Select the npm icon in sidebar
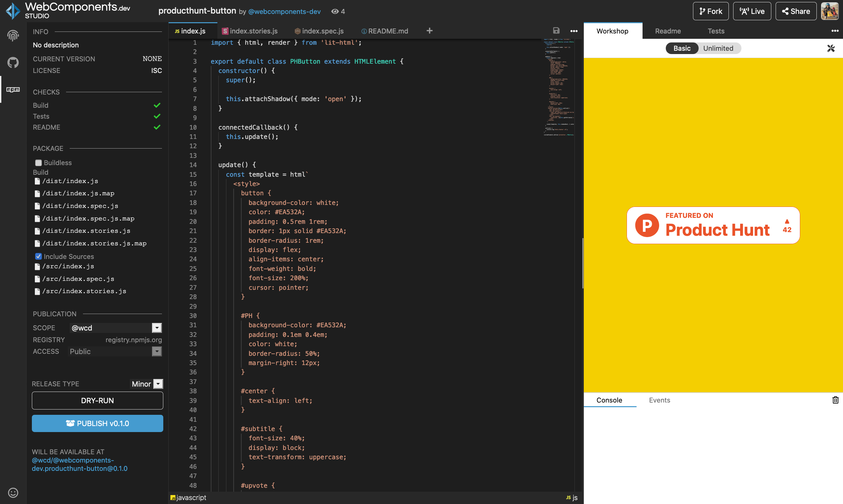The image size is (843, 504). pos(13,90)
